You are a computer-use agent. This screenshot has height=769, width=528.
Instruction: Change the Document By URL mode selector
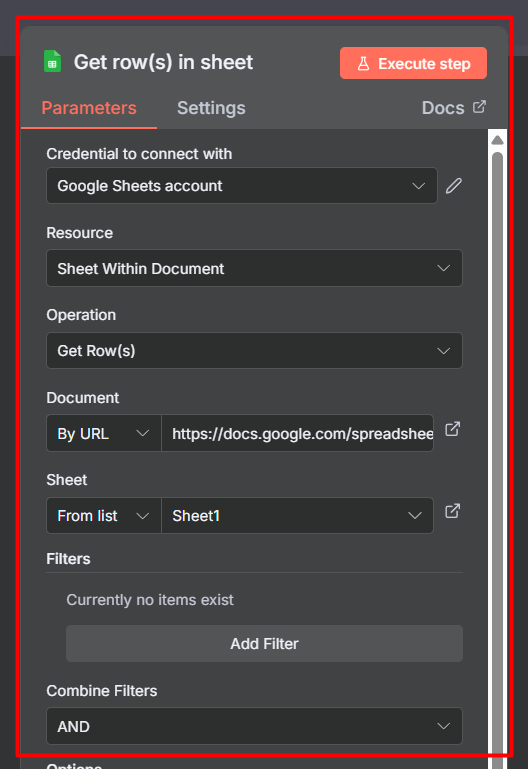click(x=103, y=434)
